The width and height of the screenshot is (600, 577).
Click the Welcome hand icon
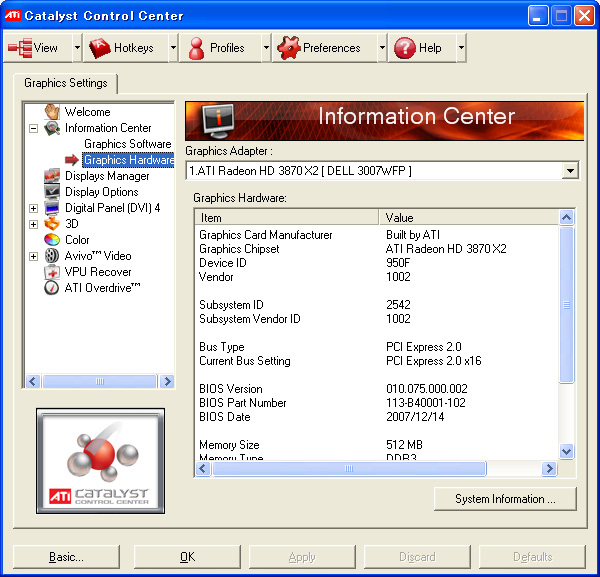click(53, 112)
